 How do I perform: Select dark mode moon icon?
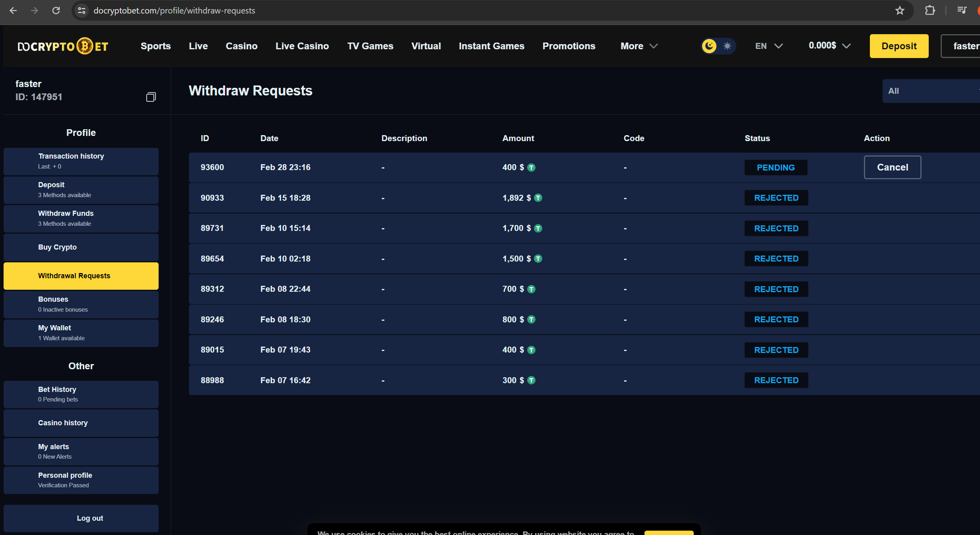[709, 46]
